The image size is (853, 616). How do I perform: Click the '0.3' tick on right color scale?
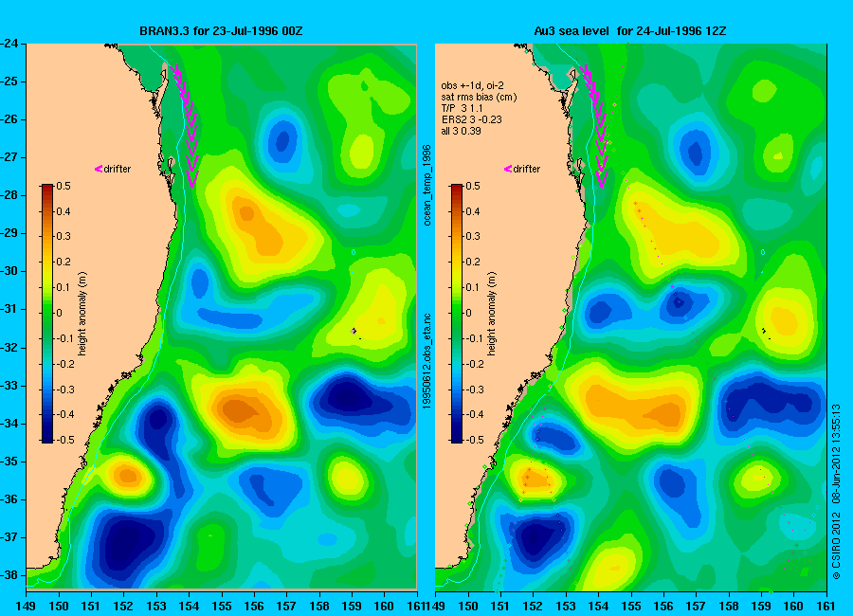pyautogui.click(x=473, y=237)
